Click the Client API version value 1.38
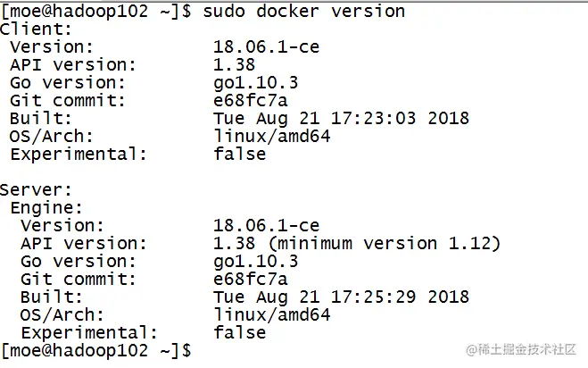 tap(235, 64)
